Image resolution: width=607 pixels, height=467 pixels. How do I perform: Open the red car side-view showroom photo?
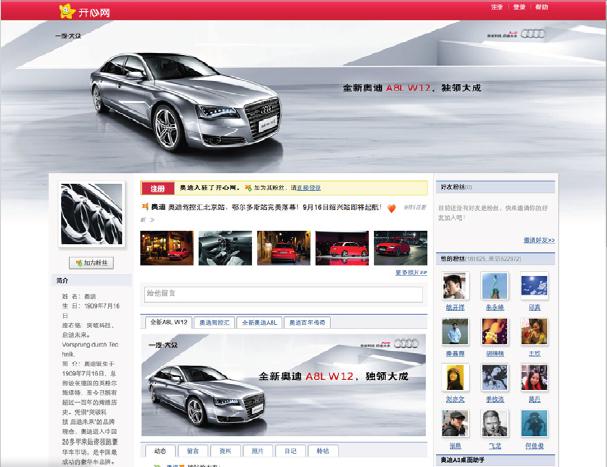click(342, 248)
